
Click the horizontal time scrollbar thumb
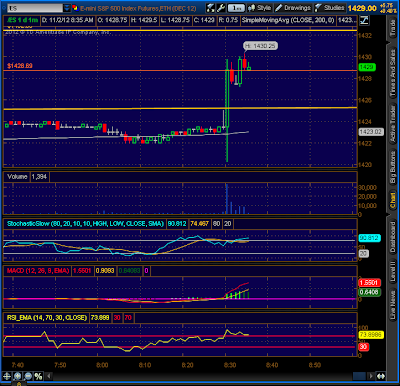(x=359, y=376)
